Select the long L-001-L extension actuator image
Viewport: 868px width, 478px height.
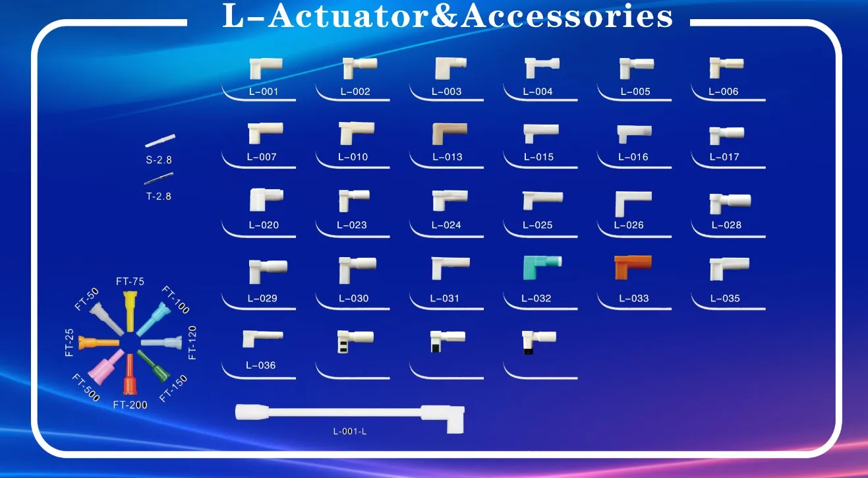(350, 419)
